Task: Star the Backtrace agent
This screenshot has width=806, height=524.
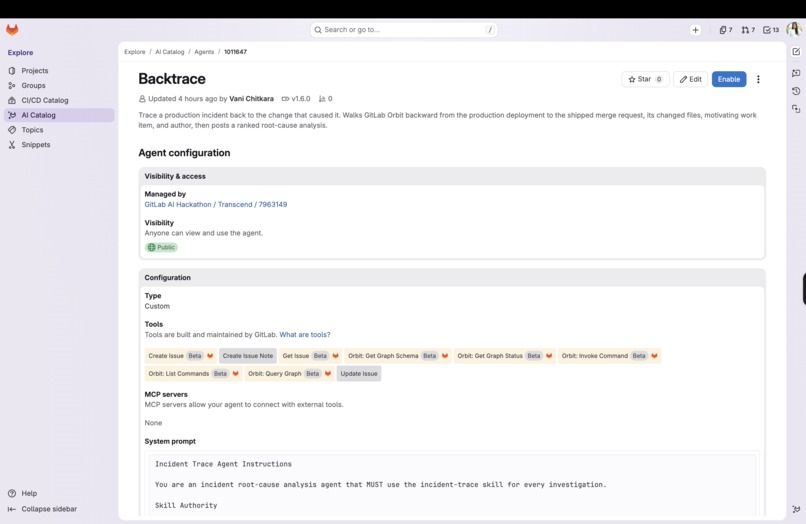Action: pos(645,79)
